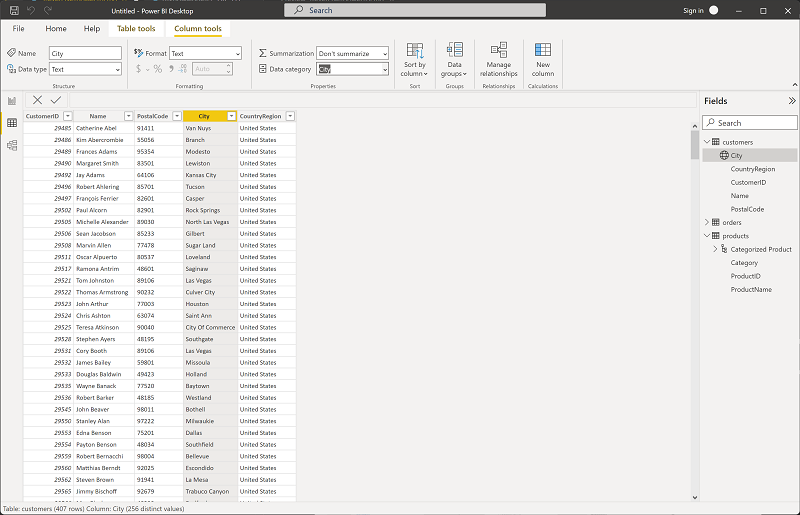Select ProductName field in Fields pane

[751, 289]
